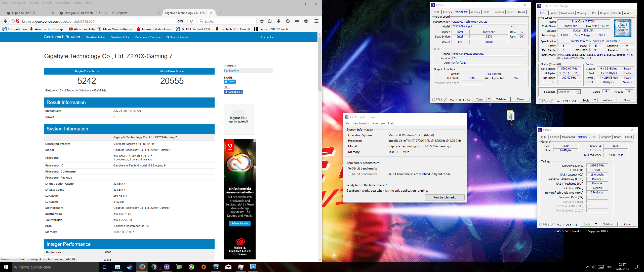Open the Mail app in taskbar

228,267
